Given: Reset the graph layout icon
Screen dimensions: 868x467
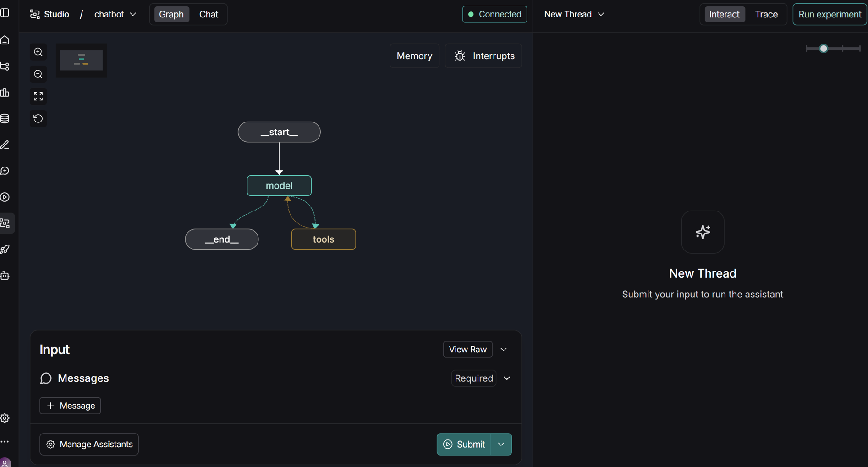Looking at the screenshot, I should coord(38,119).
